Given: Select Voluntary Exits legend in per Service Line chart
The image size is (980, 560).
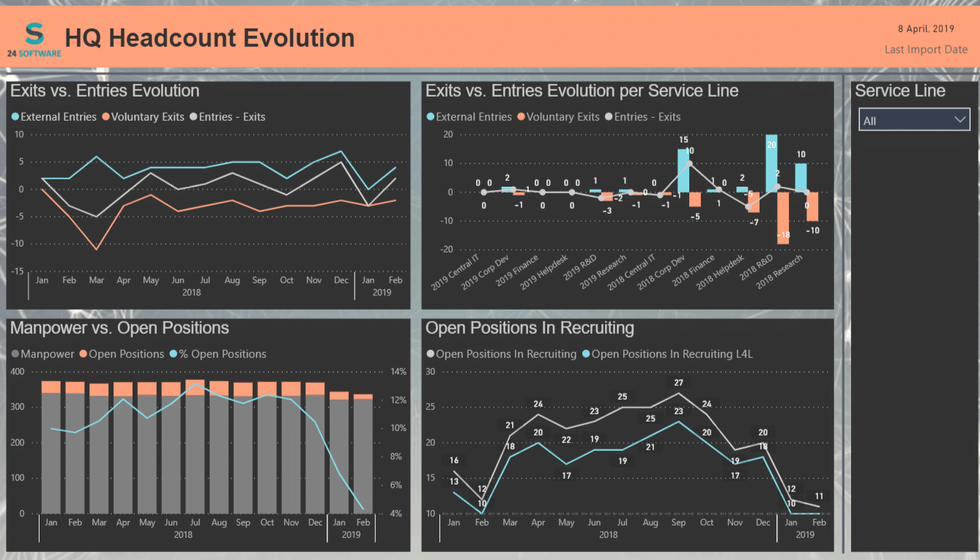Looking at the screenshot, I should coord(558,117).
